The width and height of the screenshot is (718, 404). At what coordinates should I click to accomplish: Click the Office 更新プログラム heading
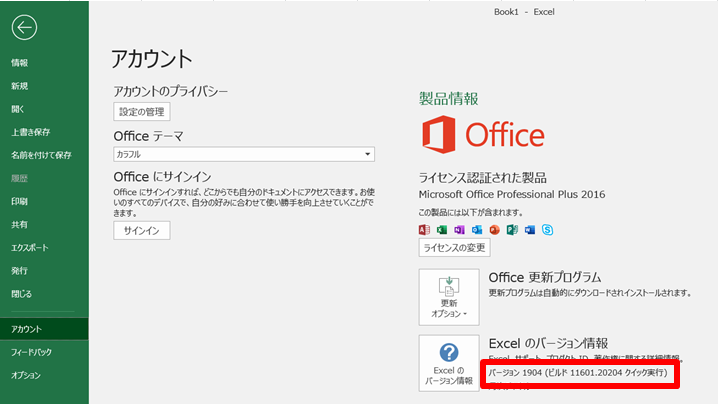pos(544,277)
